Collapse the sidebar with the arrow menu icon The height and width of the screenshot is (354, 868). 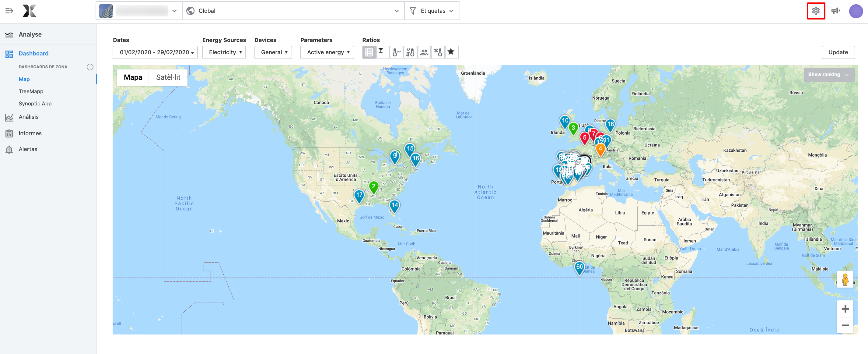[9, 11]
